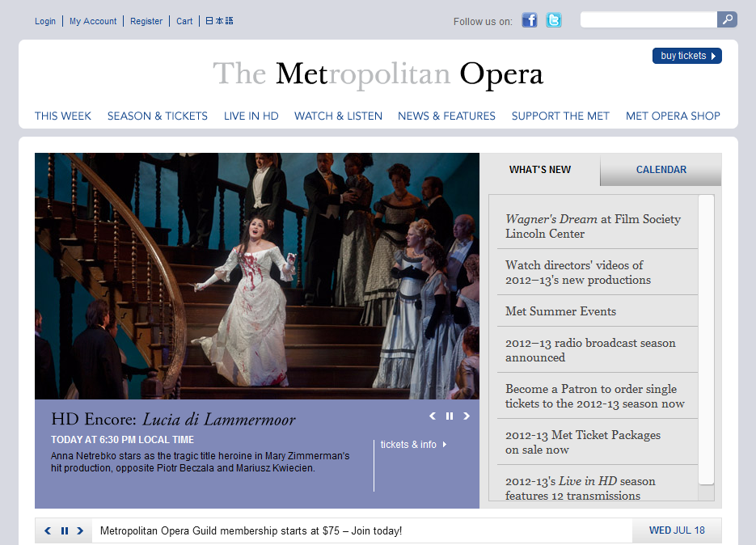Click the What's New list scrollbar thumb
This screenshot has width=756, height=545.
tap(707, 340)
